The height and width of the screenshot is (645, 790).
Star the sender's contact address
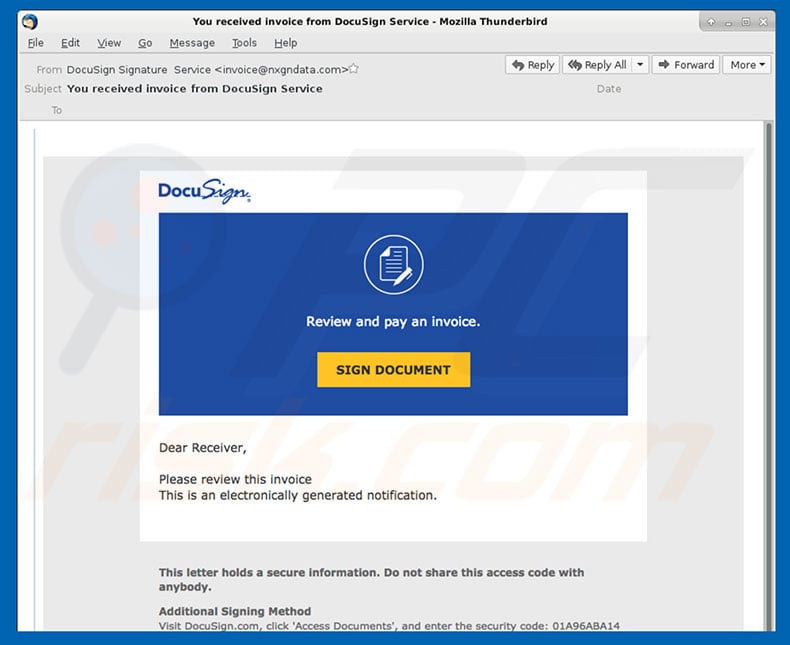pos(354,69)
